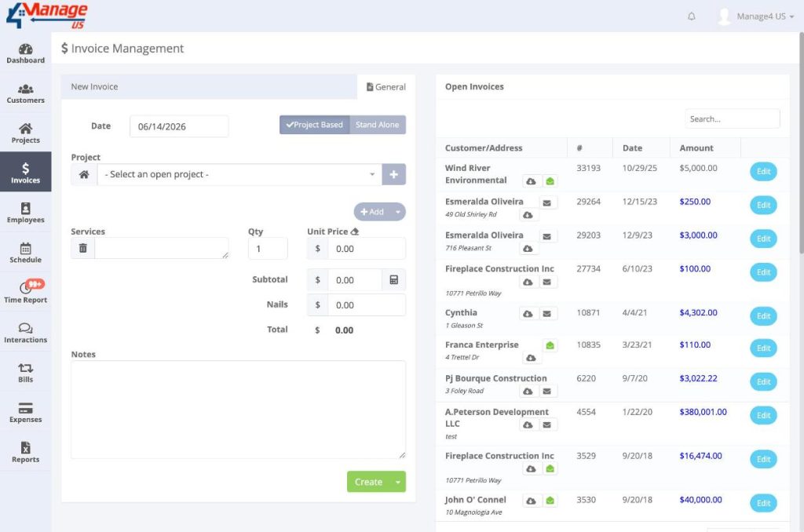Click the plus button to add project
Image resolution: width=804 pixels, height=532 pixels.
point(394,174)
